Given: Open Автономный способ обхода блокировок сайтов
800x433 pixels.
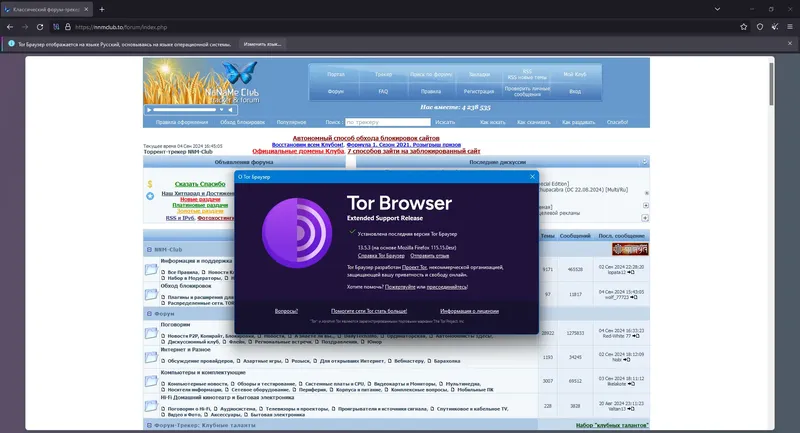Looking at the screenshot, I should (x=366, y=138).
